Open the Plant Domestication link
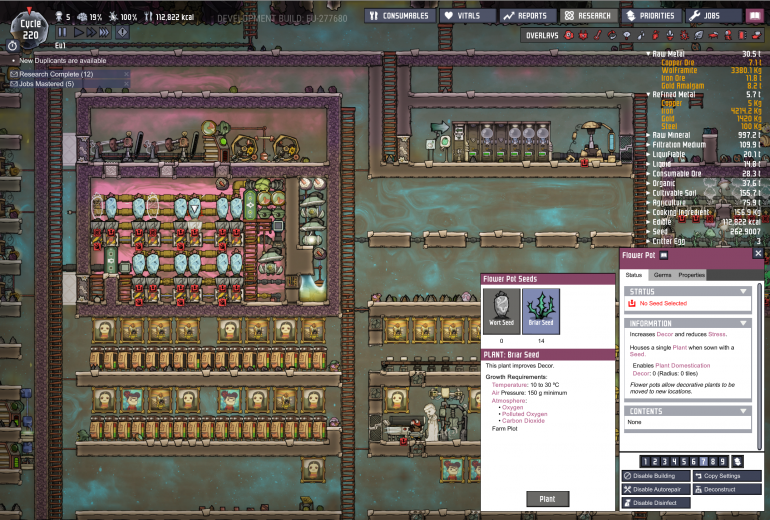The image size is (770, 520). pos(683,365)
